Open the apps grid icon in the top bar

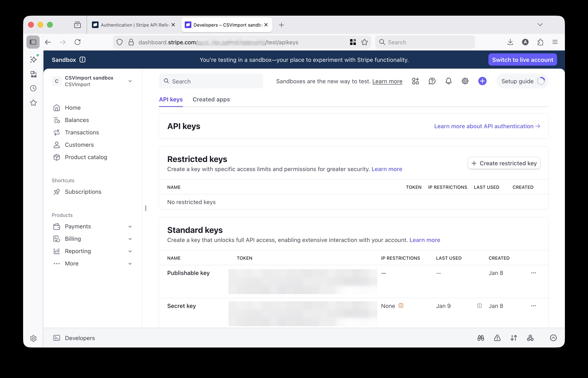(x=415, y=81)
